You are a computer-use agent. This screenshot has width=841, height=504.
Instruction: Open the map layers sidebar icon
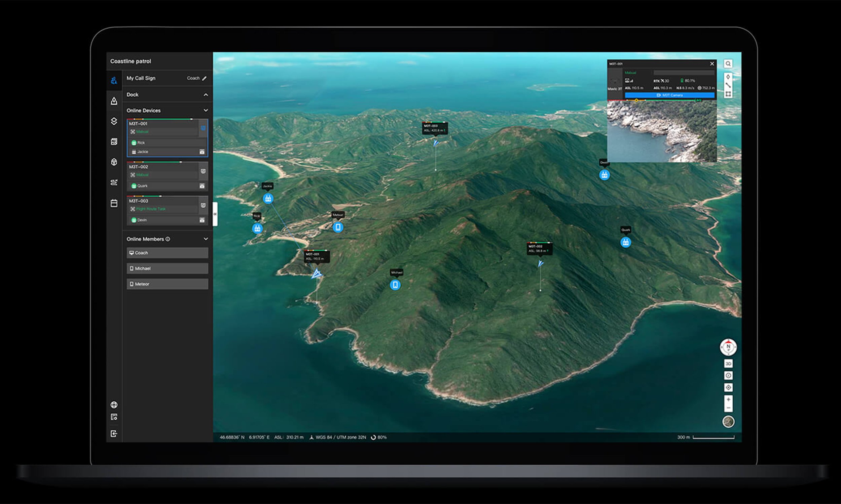114,121
